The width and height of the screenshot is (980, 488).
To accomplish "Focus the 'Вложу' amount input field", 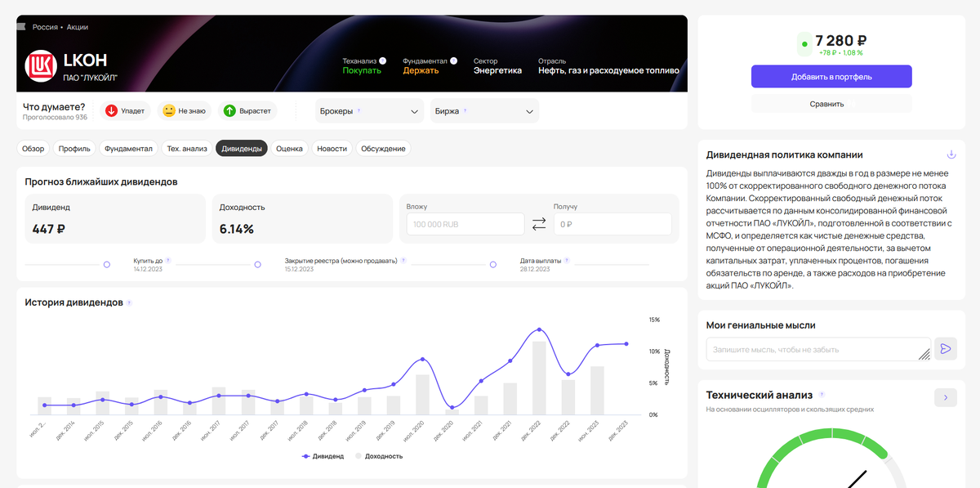I will tap(465, 224).
